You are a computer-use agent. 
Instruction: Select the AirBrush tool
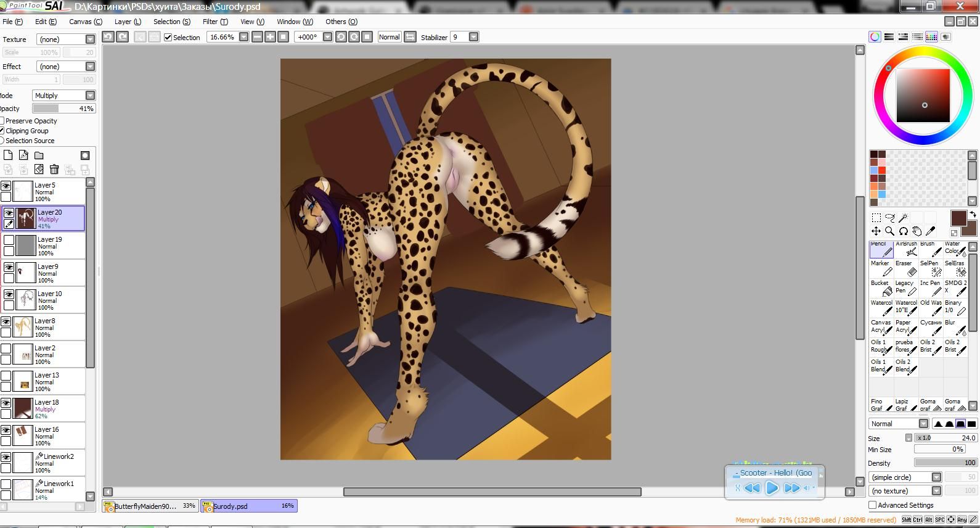coord(906,249)
